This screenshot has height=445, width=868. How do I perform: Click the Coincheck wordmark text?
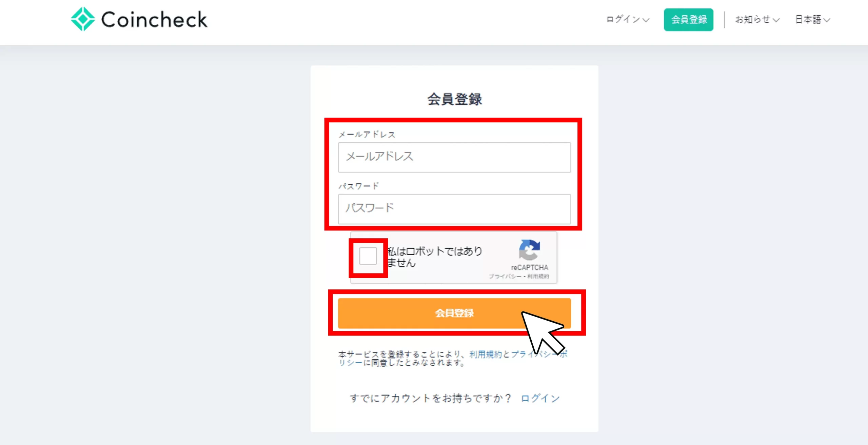[154, 20]
